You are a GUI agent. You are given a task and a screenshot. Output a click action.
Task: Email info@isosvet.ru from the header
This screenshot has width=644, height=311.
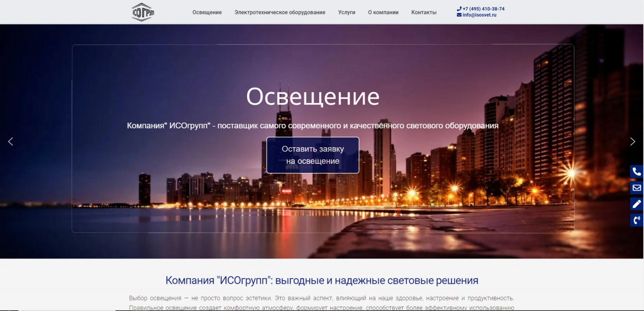click(x=479, y=15)
